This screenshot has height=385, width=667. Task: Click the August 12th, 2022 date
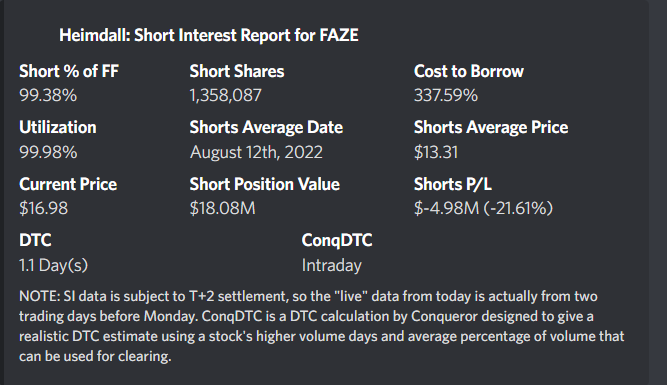coord(256,152)
